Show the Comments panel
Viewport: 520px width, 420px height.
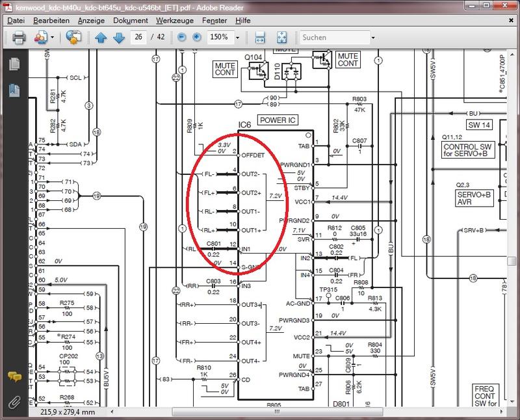click(x=14, y=376)
